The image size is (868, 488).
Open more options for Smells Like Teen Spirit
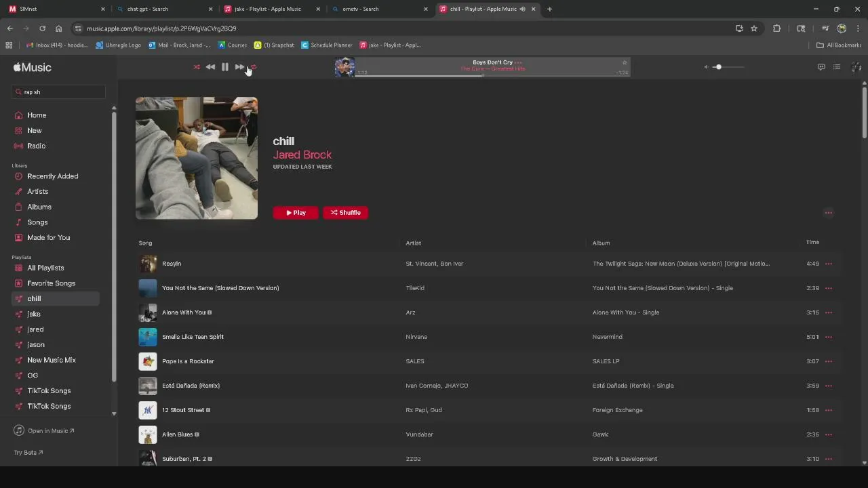click(828, 337)
